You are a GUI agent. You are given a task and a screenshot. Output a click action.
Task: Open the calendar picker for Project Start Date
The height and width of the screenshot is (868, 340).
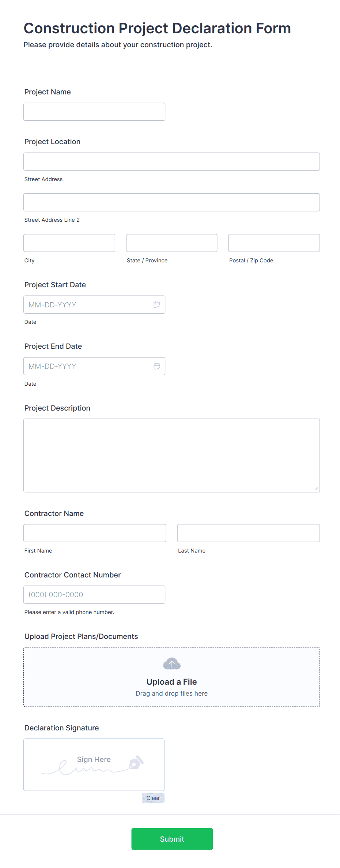point(157,304)
